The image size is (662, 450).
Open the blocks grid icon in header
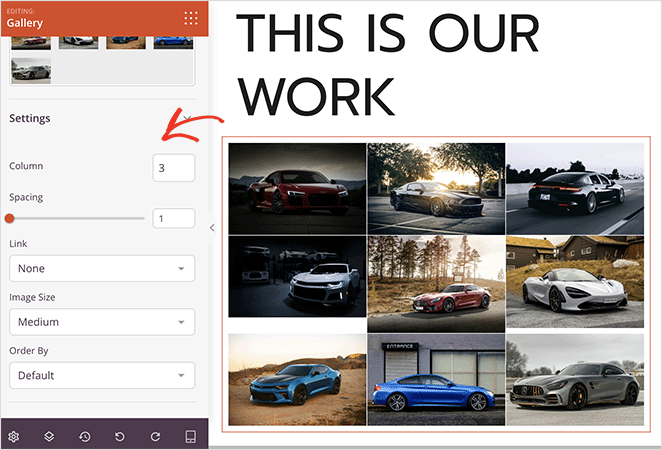(190, 17)
